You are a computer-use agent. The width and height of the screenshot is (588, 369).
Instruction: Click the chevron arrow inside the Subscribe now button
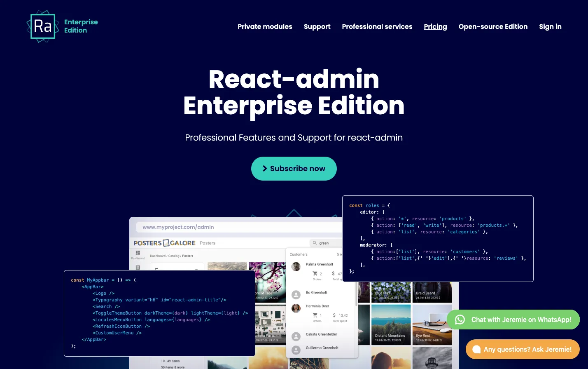[264, 168]
